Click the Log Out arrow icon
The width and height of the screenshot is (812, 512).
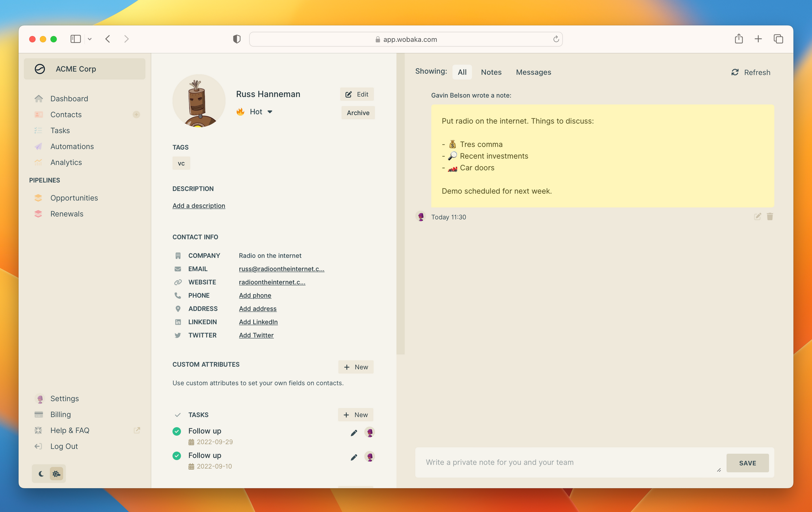click(39, 446)
